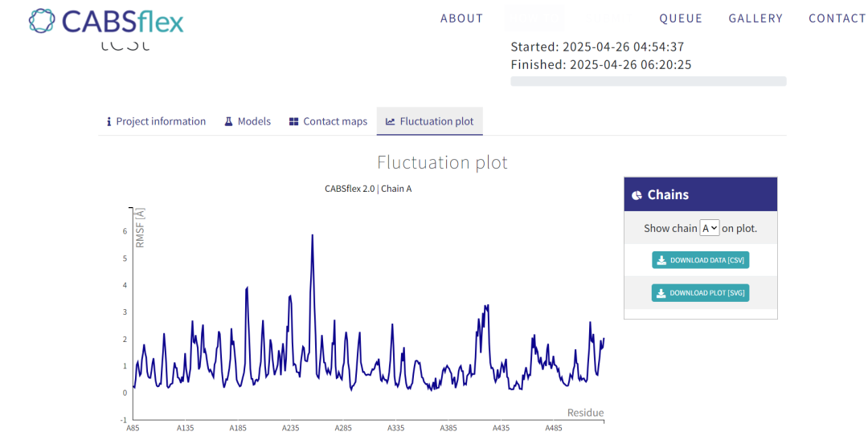Click the download icon on the SVG button
Screen dimensions: 868x444
(x=661, y=294)
